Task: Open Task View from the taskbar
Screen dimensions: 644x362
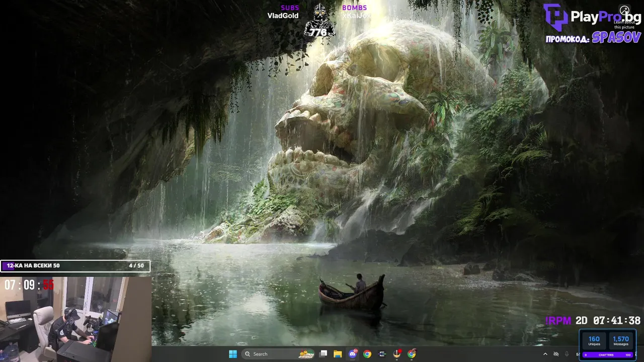Action: pos(324,354)
